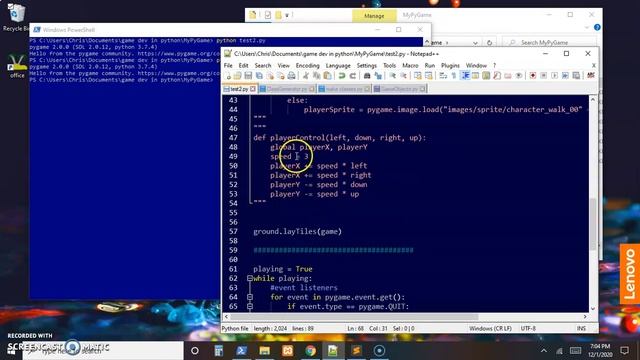This screenshot has width=640, height=360.
Task: Click the horizontal scrollbar right arrow
Action: (x=585, y=317)
